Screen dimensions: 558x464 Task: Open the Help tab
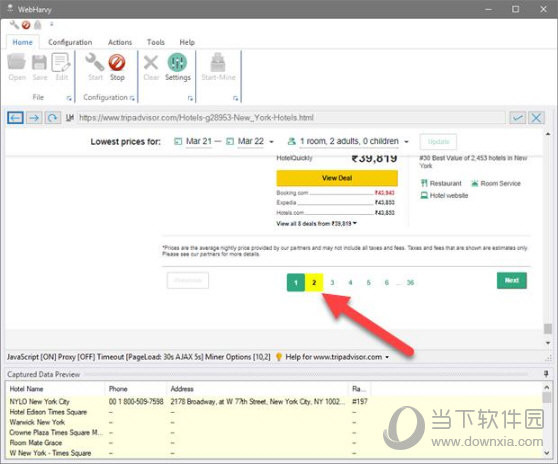click(187, 42)
